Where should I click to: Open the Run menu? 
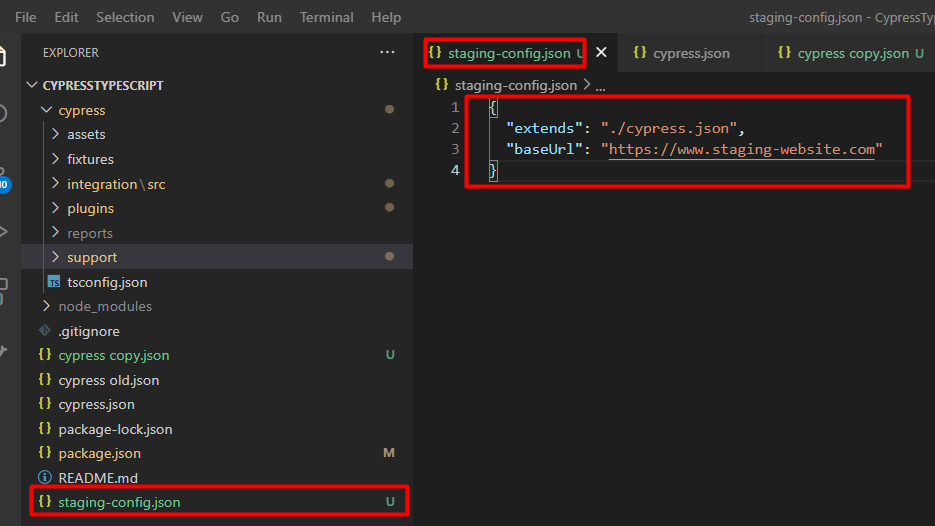269,17
